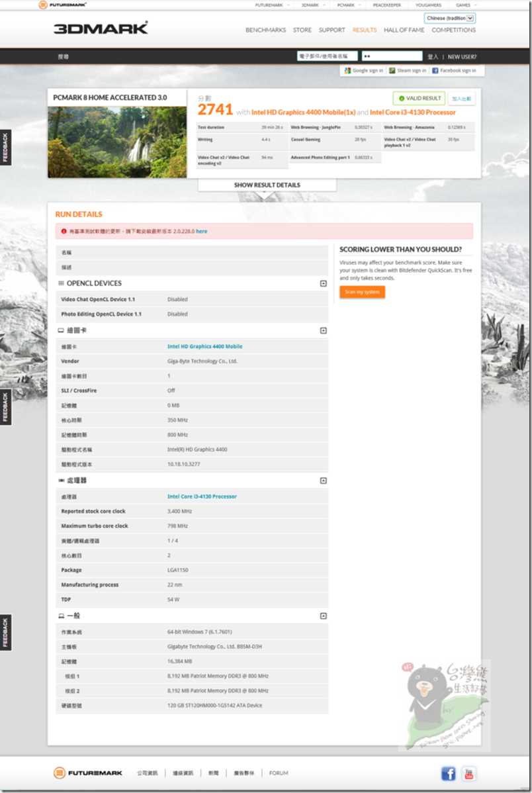This screenshot has width=532, height=793.
Task: Click the Scan my system button
Action: (362, 292)
